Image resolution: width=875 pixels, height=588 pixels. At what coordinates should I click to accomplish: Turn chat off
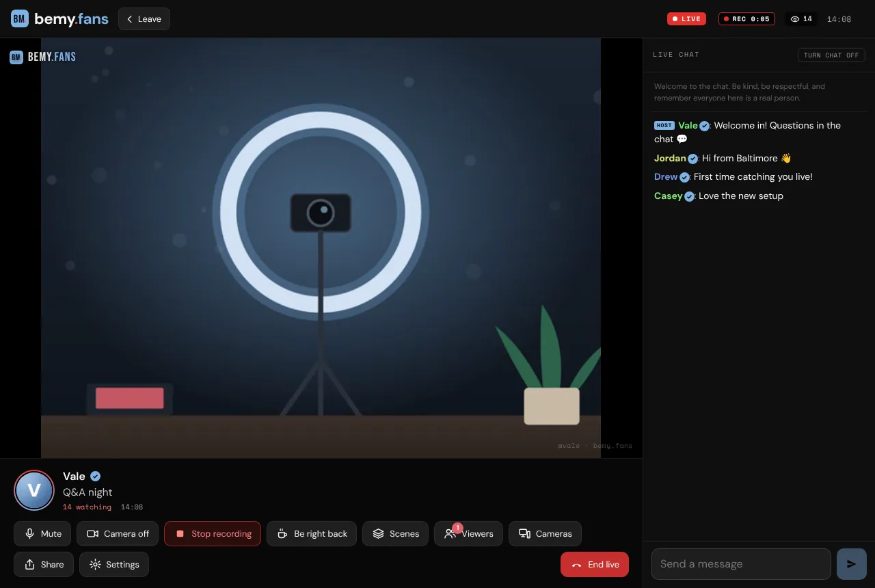coord(831,55)
